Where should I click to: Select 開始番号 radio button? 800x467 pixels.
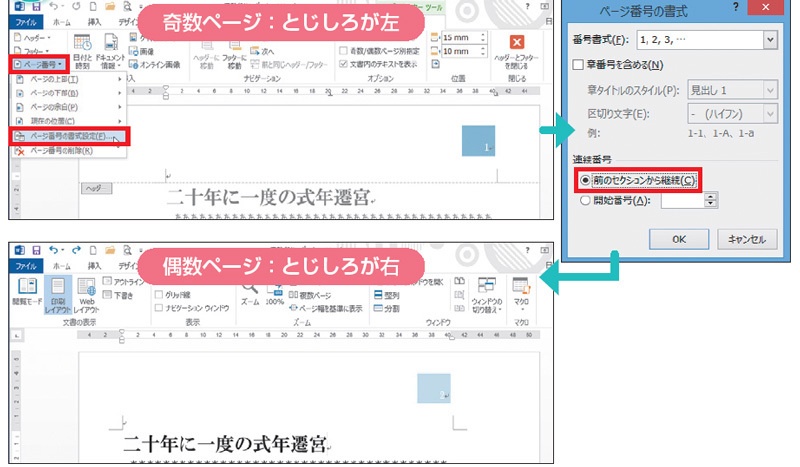[x=583, y=200]
